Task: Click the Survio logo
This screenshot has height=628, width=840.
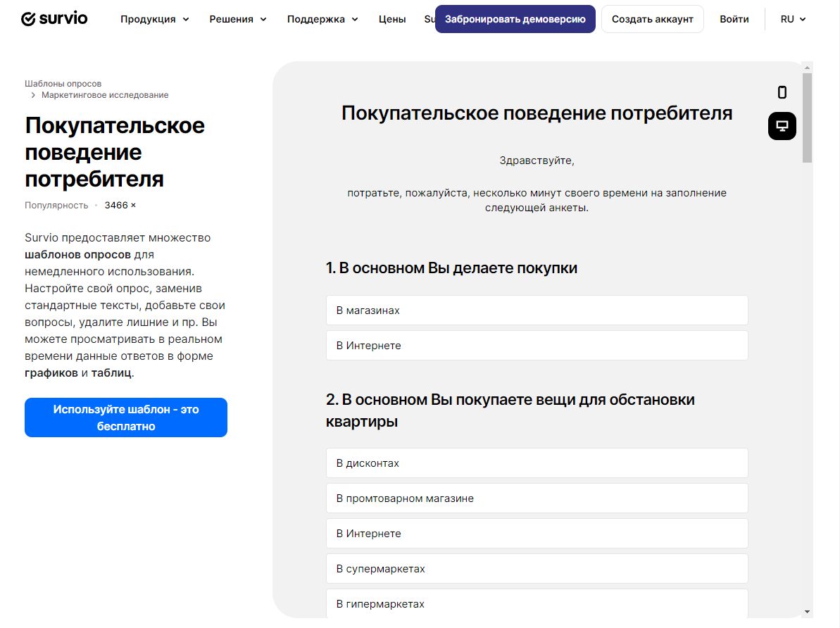Action: click(x=54, y=19)
